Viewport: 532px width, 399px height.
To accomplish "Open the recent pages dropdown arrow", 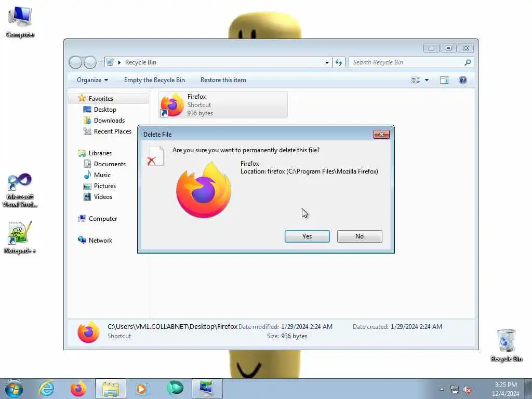I will (100, 62).
